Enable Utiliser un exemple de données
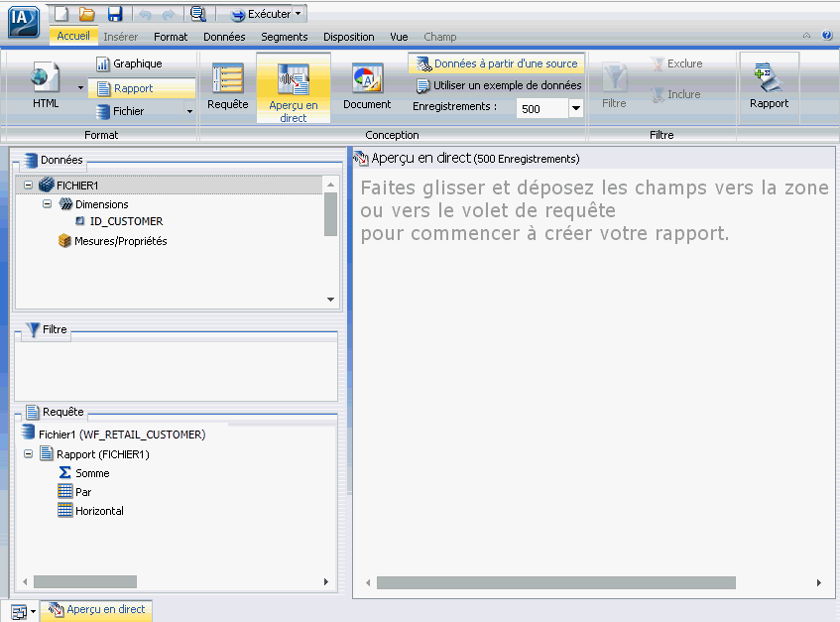 499,85
